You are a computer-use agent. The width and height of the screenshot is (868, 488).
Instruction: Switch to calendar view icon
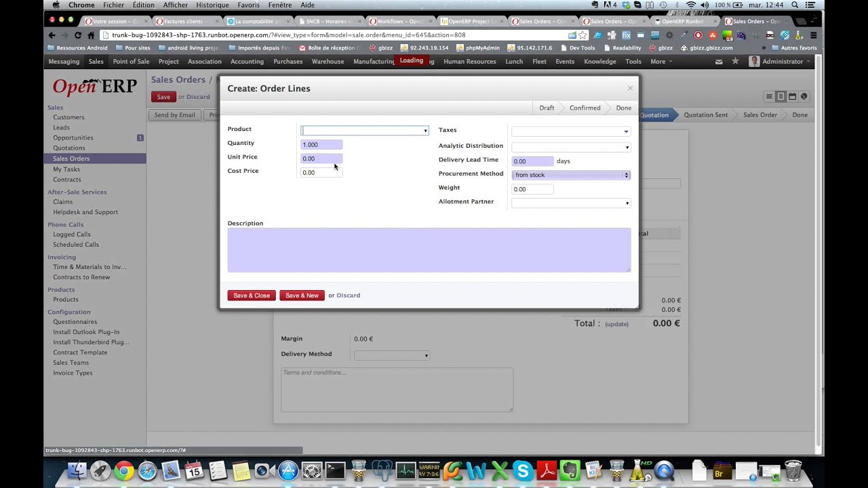[x=792, y=97]
